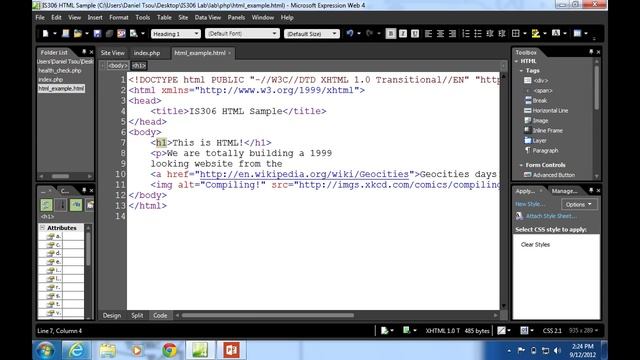Open the File menu
Image resolution: width=640 pixels, height=360 pixels.
(40, 18)
